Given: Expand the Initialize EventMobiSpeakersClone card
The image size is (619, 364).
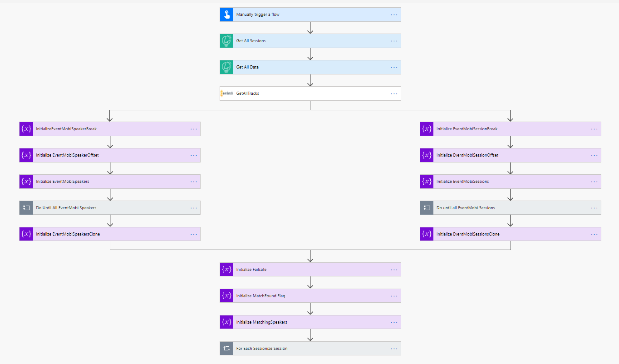Looking at the screenshot, I should tap(110, 234).
